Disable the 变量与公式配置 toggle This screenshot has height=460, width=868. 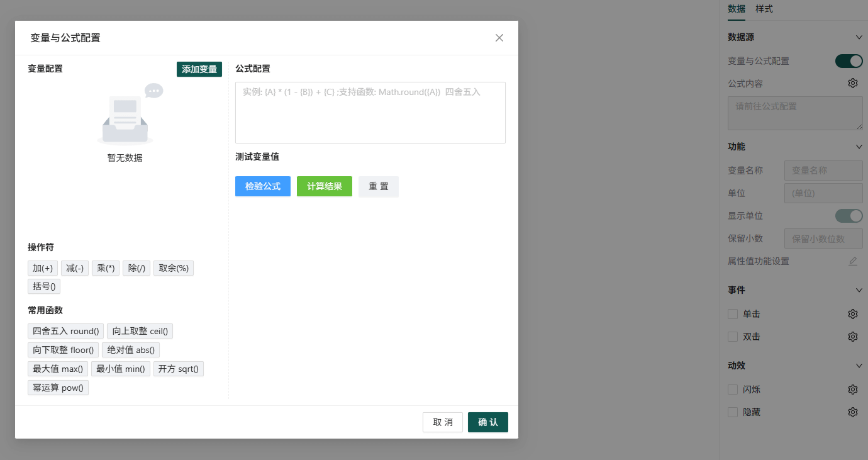tap(849, 60)
